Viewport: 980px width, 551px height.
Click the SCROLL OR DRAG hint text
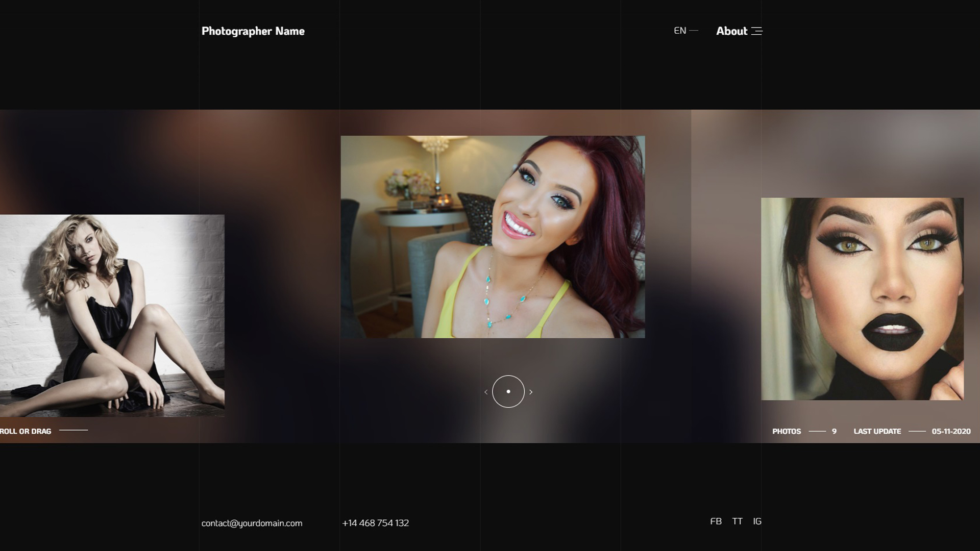click(x=26, y=431)
